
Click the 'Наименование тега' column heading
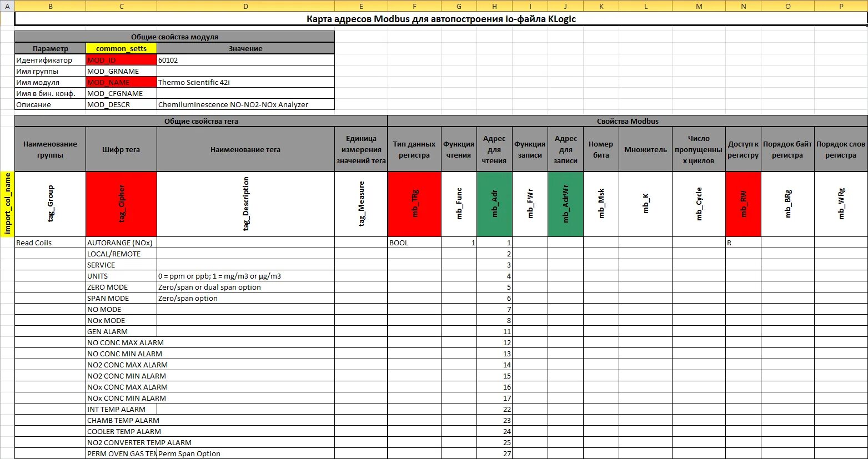tap(246, 149)
